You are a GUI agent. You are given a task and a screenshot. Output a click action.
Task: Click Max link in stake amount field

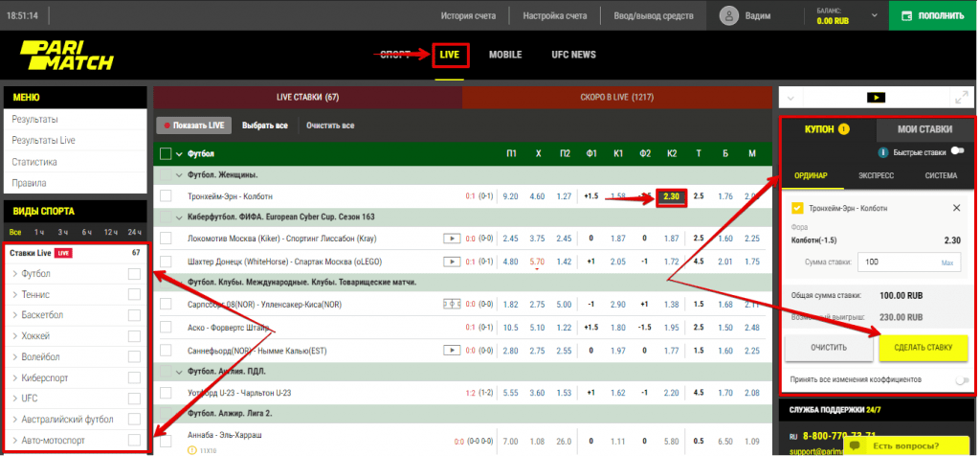point(947,262)
